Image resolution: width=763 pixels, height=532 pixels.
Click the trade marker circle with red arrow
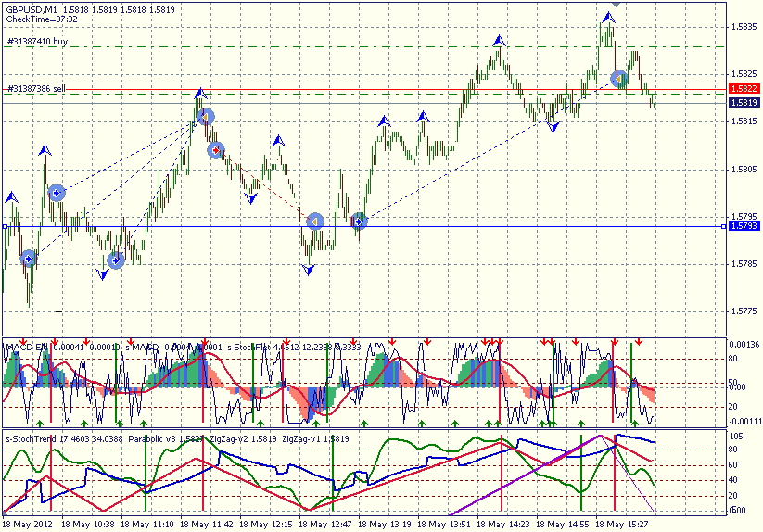click(x=216, y=149)
